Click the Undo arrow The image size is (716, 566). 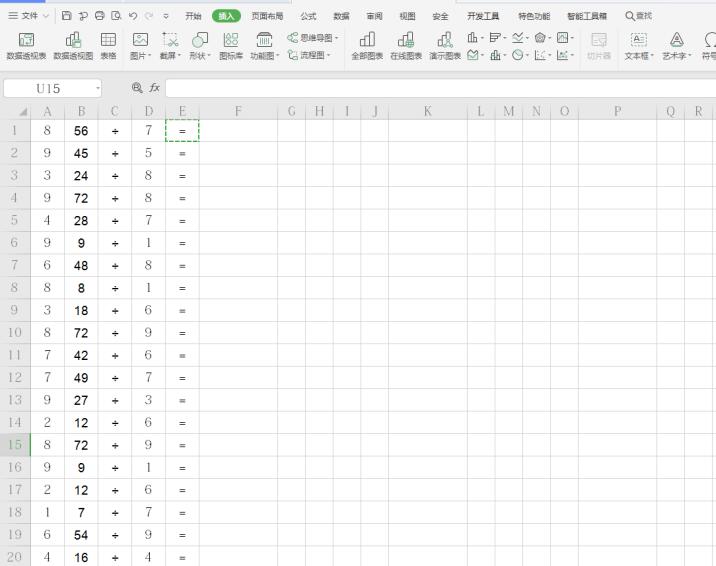(x=133, y=16)
